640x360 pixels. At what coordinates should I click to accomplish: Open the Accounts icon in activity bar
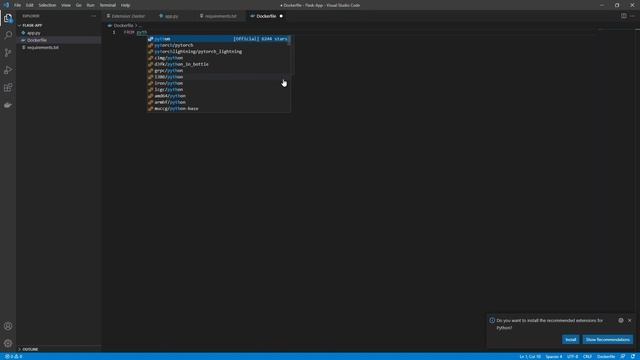tap(8, 326)
